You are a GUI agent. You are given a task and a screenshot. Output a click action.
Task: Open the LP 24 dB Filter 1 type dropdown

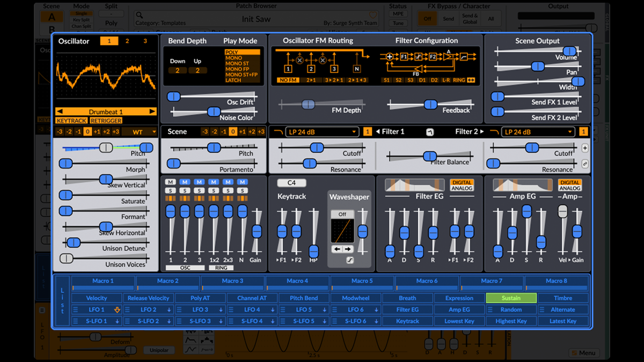pyautogui.click(x=321, y=131)
